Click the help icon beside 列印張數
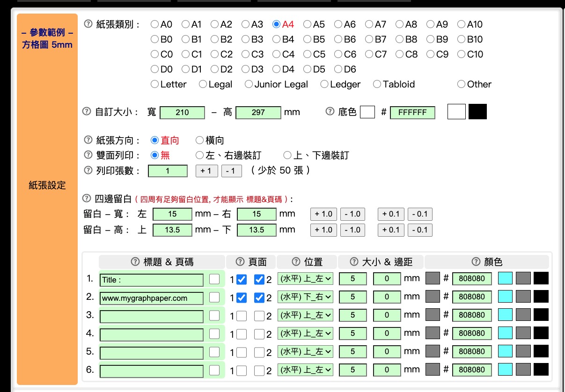565x392 pixels. [x=88, y=170]
